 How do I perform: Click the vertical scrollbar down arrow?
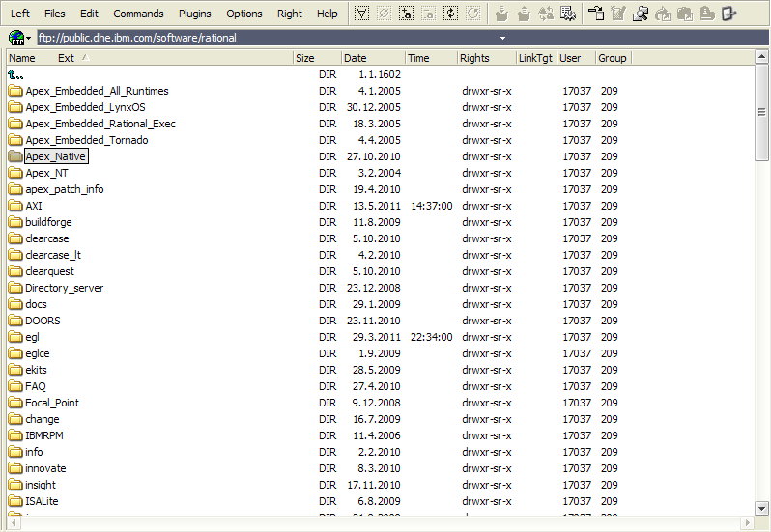(x=761, y=509)
